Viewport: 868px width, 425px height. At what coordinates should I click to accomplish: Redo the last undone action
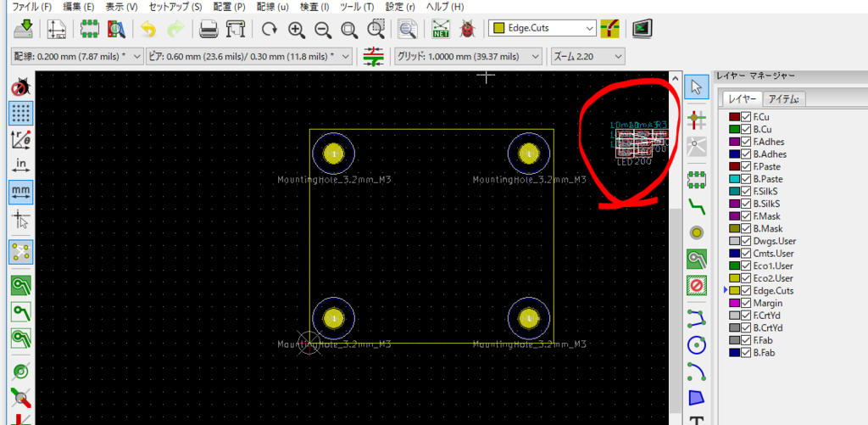pos(175,28)
